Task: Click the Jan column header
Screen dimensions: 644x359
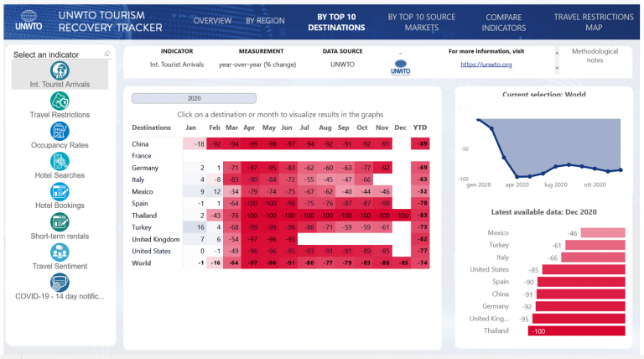Action: click(190, 127)
